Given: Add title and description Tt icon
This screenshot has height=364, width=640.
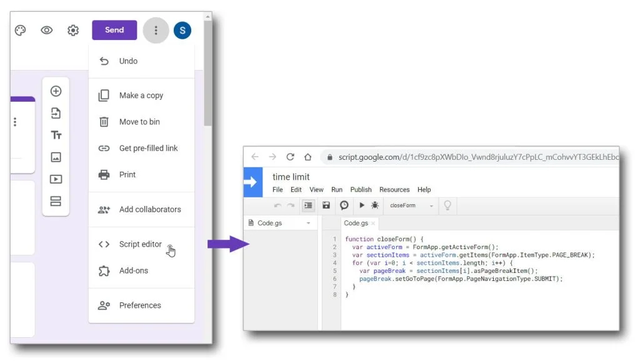Looking at the screenshot, I should pos(56,135).
